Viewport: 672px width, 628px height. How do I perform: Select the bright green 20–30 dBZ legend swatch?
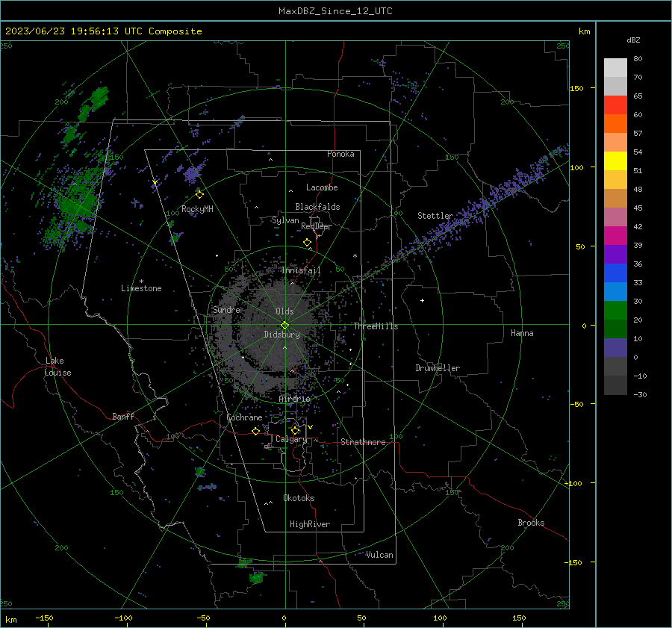point(615,311)
